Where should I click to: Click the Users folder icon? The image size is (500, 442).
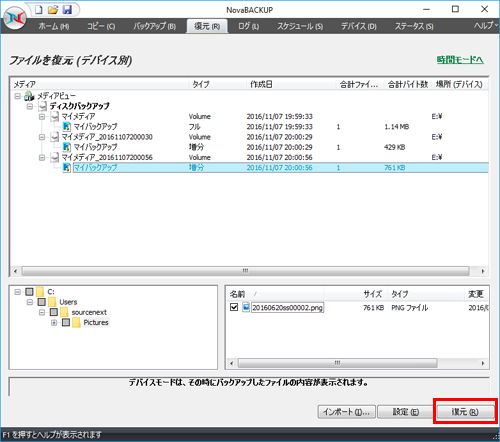coord(52,302)
